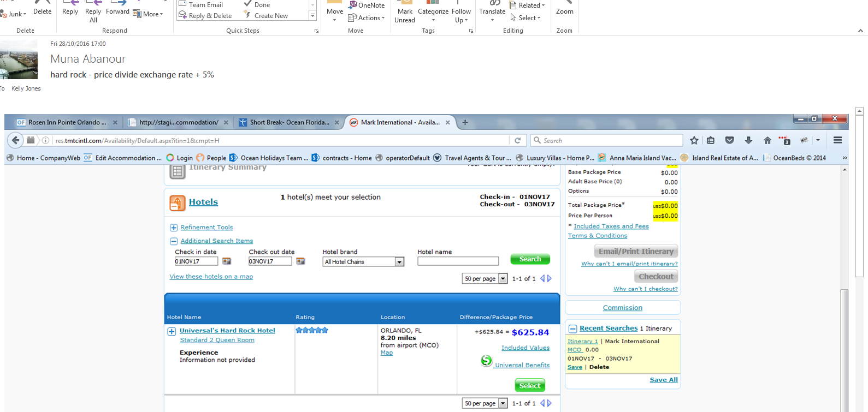868x412 pixels.
Task: Open the Included Taxes and Fees link
Action: coord(611,226)
